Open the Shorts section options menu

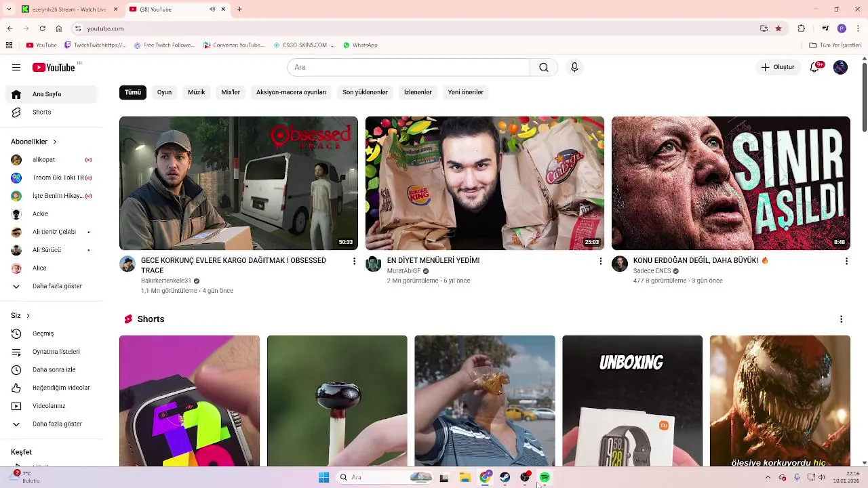(x=841, y=319)
